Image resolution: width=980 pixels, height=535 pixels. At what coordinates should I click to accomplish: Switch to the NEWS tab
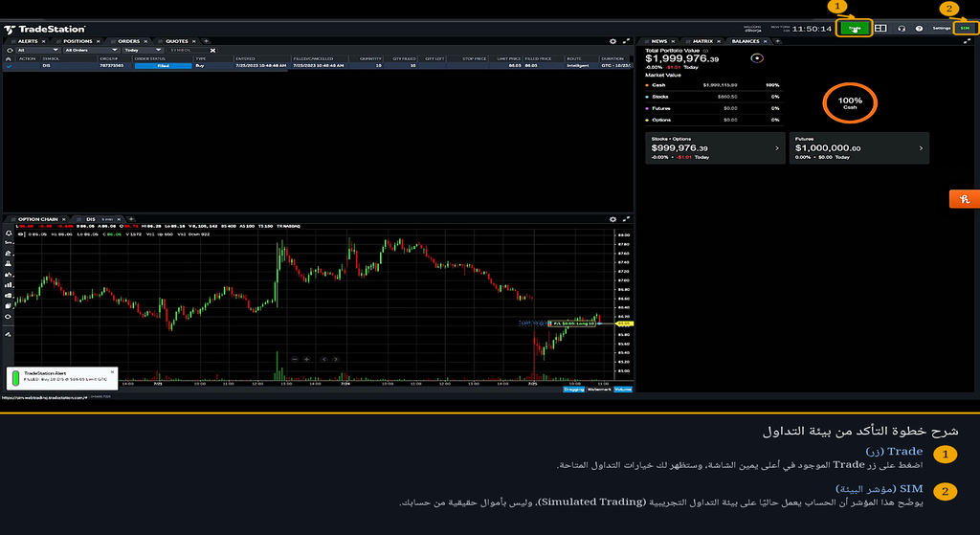658,41
